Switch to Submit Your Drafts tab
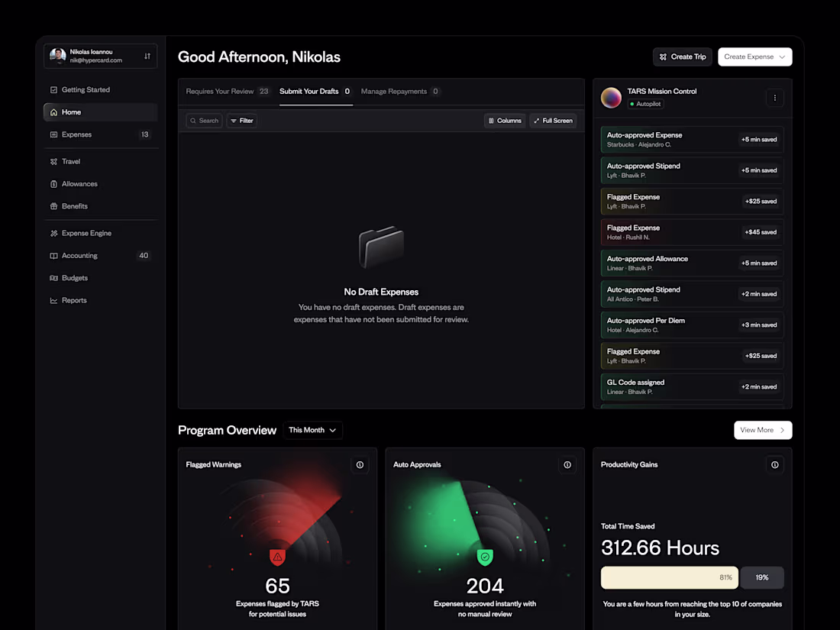 tap(315, 92)
